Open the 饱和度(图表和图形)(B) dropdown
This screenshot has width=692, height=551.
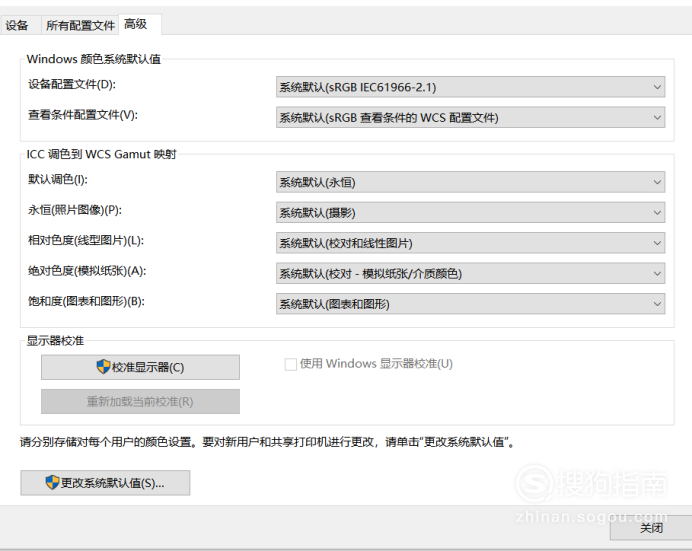(470, 304)
